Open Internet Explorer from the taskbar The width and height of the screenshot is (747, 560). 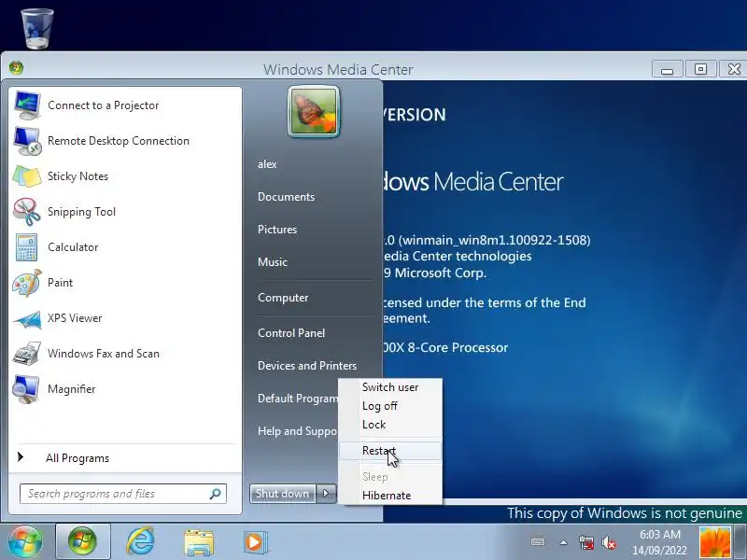point(140,541)
